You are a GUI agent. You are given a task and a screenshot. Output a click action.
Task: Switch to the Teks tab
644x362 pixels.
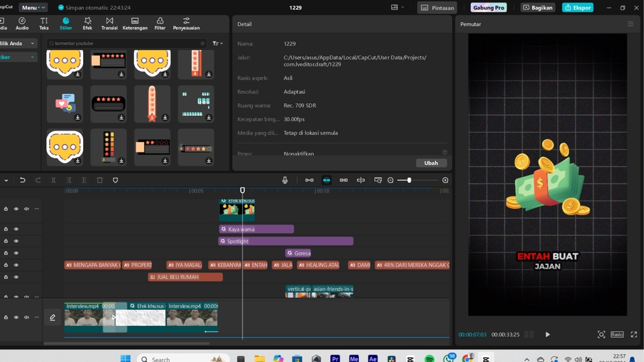[x=44, y=23]
